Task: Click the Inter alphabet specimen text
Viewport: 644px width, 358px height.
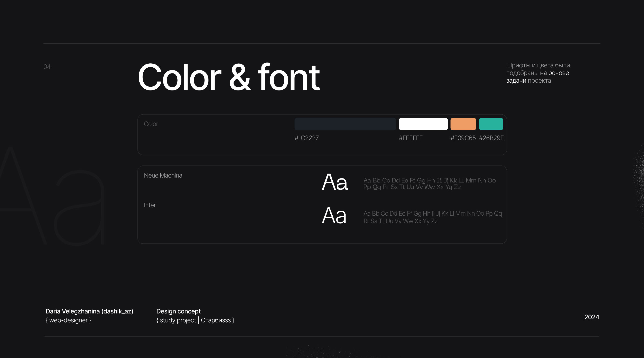Action: (432, 217)
